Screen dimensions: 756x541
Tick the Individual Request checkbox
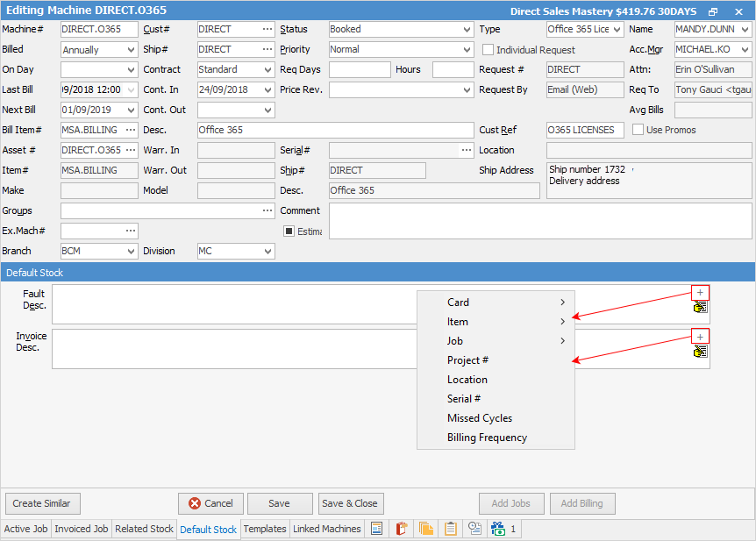click(x=489, y=50)
